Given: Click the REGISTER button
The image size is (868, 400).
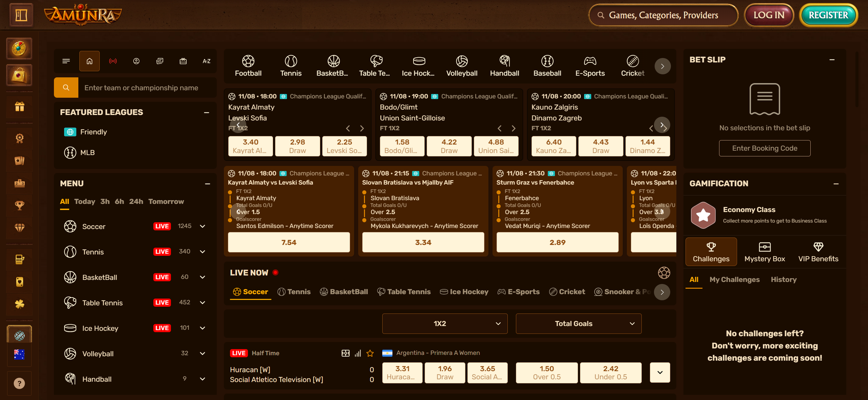Looking at the screenshot, I should [x=828, y=15].
